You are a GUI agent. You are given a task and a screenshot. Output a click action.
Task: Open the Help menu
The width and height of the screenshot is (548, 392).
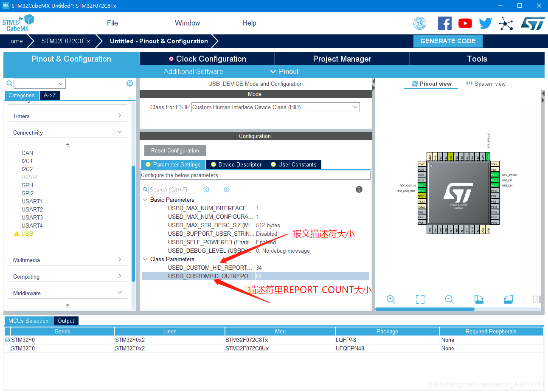[x=250, y=23]
